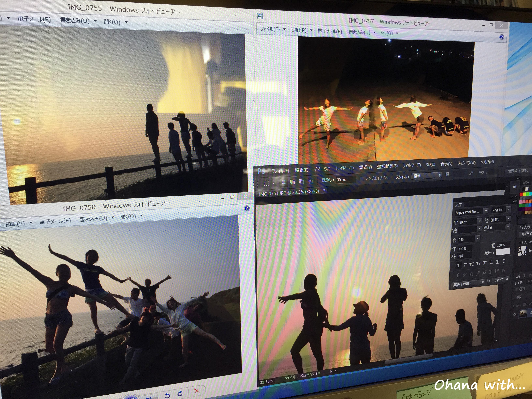Open Photoshop イメージ(I) menu
This screenshot has width=532, height=399.
click(x=322, y=169)
